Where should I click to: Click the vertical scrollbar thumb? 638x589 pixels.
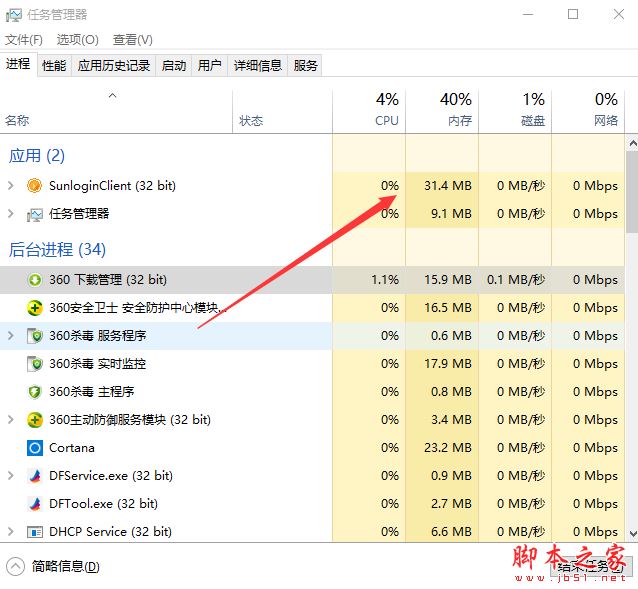[x=633, y=191]
